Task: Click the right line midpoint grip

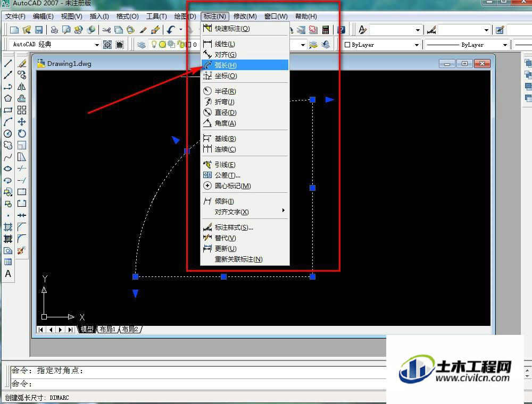Action: point(312,188)
